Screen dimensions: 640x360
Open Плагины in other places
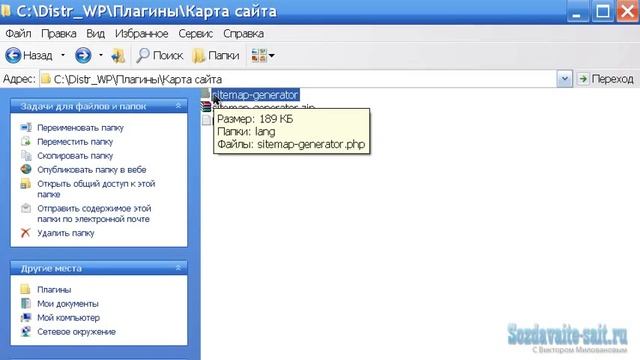click(54, 290)
